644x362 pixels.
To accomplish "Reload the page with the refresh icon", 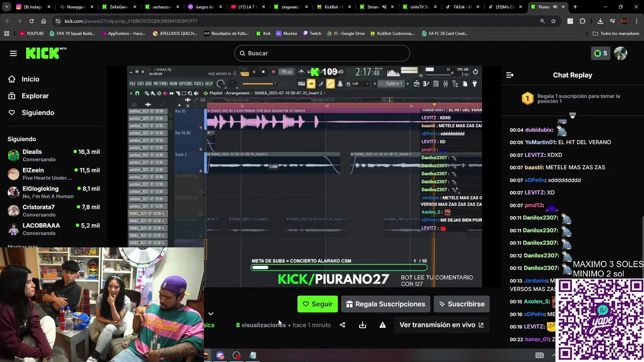I will (x=31, y=21).
